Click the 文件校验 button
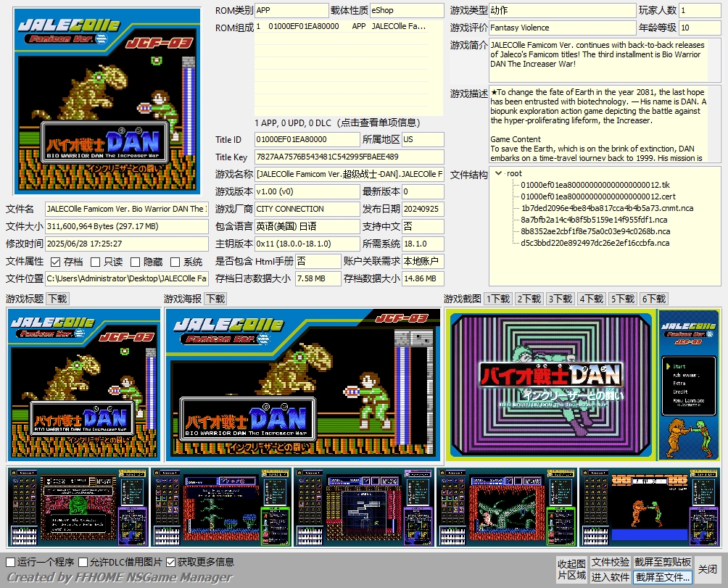The image size is (728, 588). 610,563
